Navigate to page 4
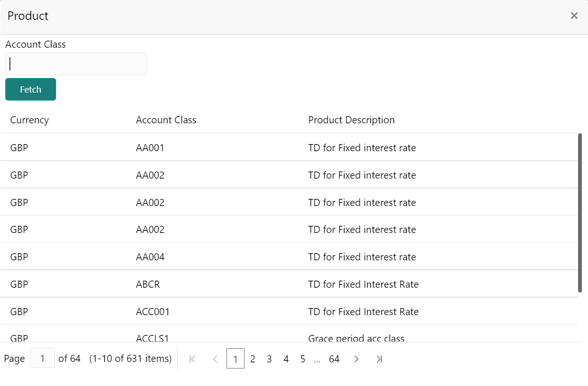The width and height of the screenshot is (588, 386). [286, 359]
